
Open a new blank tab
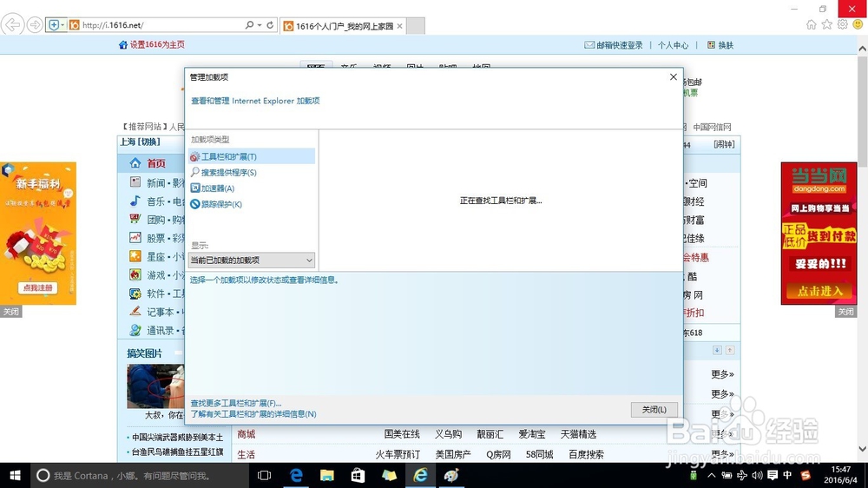click(416, 26)
